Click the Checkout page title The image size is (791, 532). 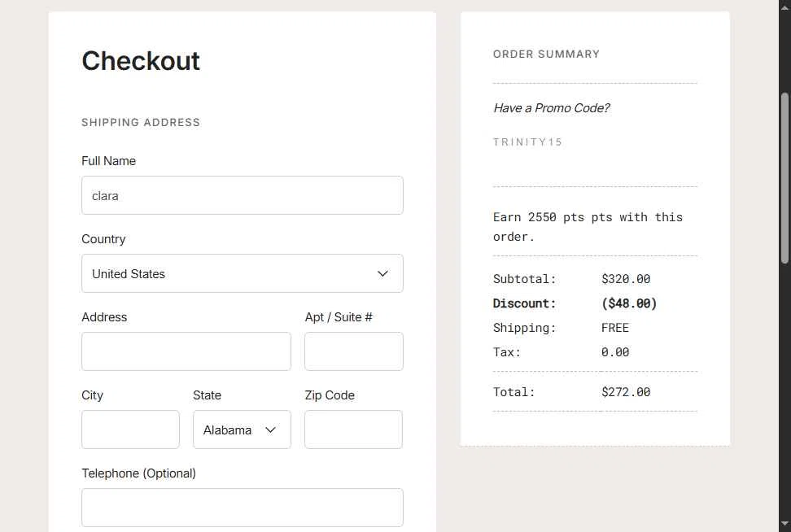coord(141,61)
